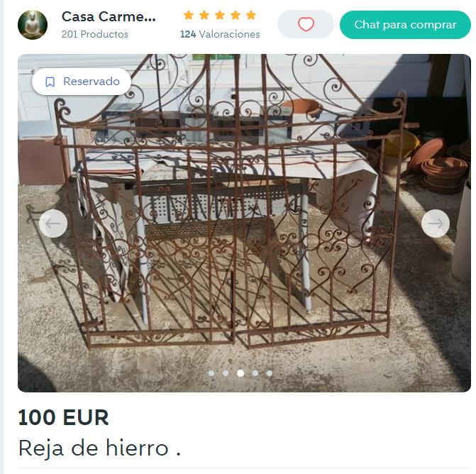Select fourth carousel dot indicator

pyautogui.click(x=255, y=373)
